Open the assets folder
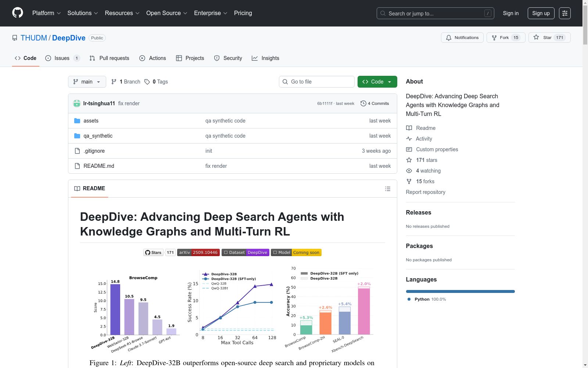Viewport: 588px width, 368px height. point(91,121)
